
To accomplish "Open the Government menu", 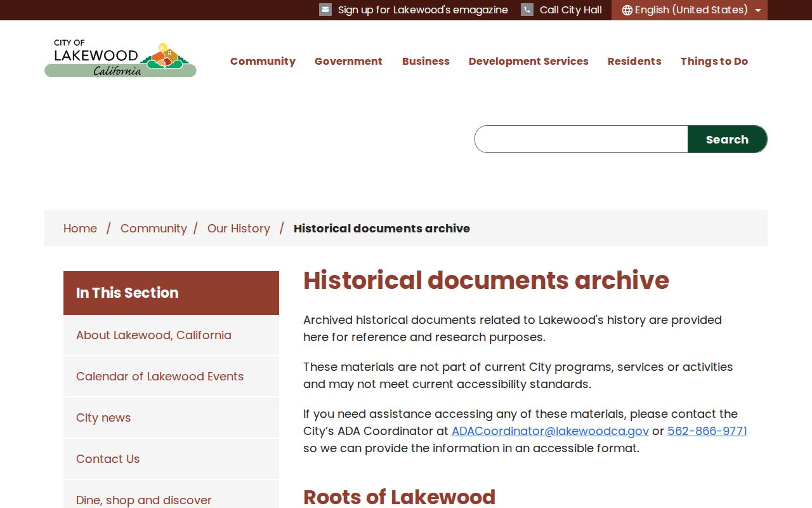I will click(348, 61).
